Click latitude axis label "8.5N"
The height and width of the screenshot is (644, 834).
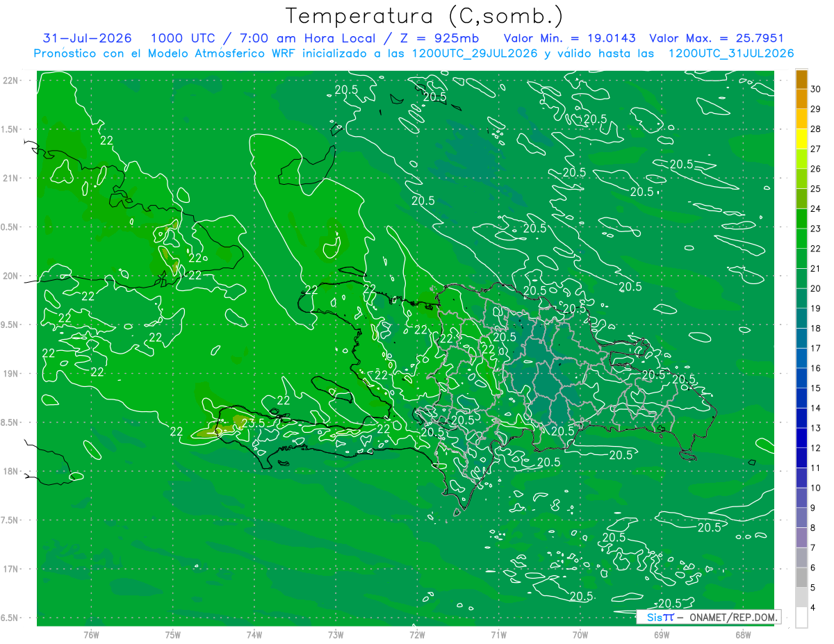click(x=10, y=422)
